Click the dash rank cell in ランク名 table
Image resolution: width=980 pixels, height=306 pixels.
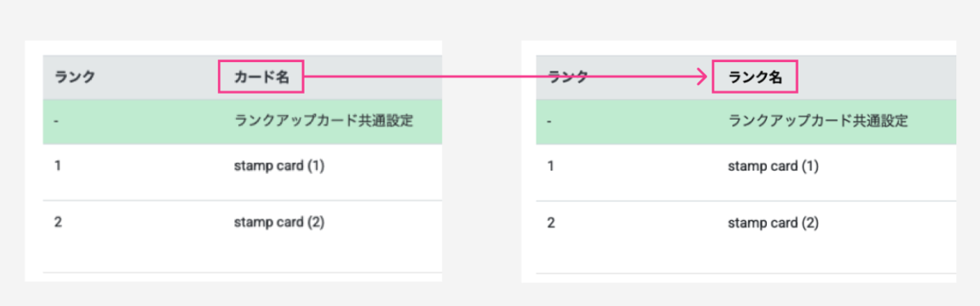coord(550,122)
